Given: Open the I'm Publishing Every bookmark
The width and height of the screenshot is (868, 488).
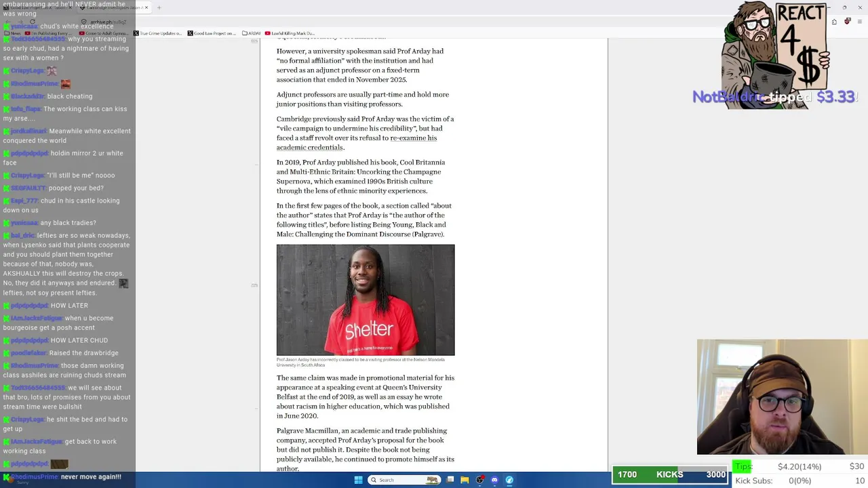Looking at the screenshot, I should (x=47, y=33).
